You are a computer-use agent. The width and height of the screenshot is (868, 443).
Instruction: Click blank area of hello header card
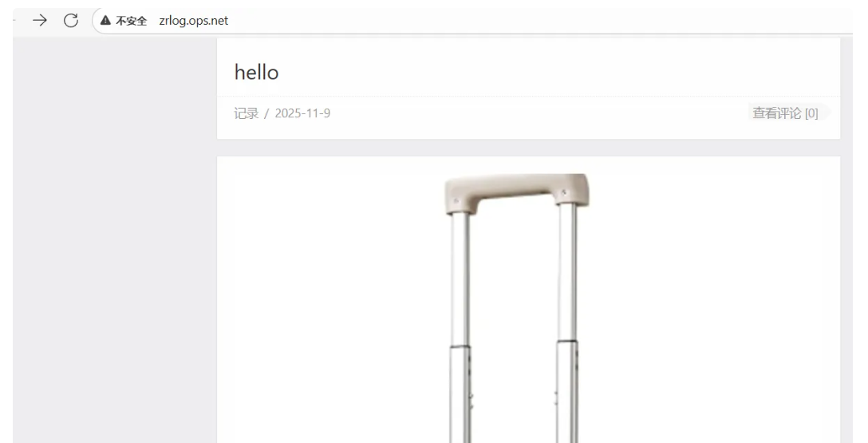pyautogui.click(x=554, y=72)
